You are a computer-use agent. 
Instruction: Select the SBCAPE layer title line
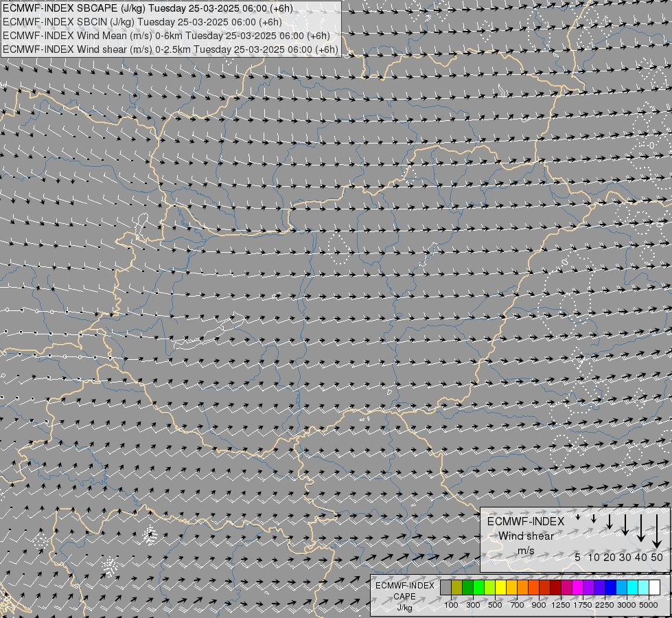(148, 8)
